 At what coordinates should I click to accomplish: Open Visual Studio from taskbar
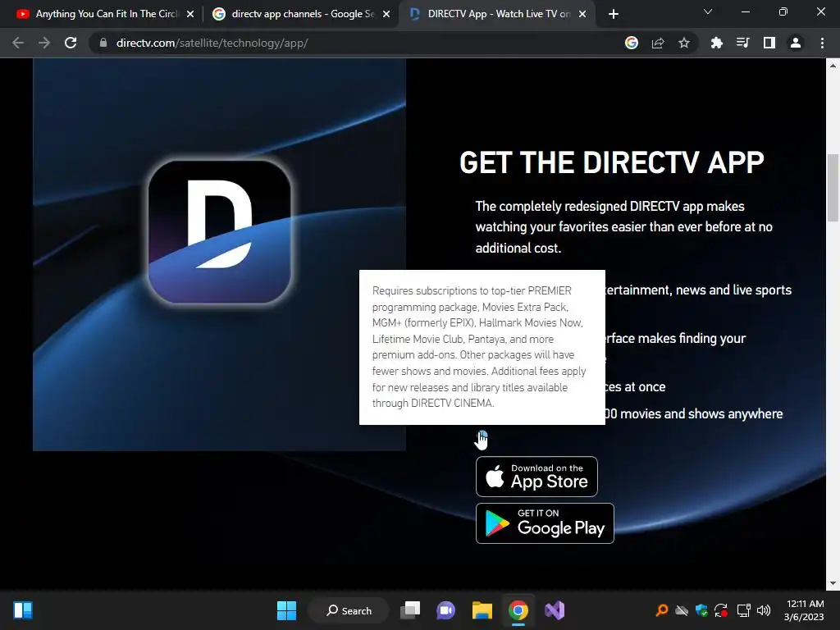(x=555, y=610)
